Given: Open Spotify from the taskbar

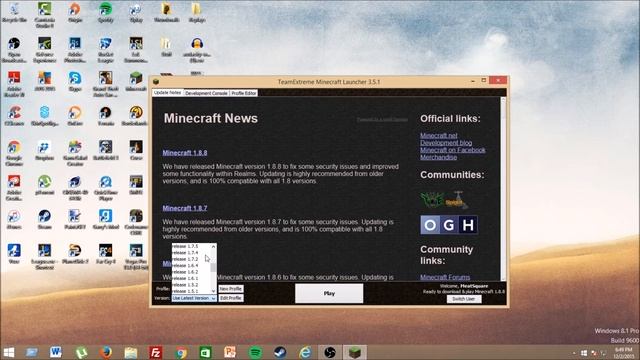Looking at the screenshot, I should [256, 352].
